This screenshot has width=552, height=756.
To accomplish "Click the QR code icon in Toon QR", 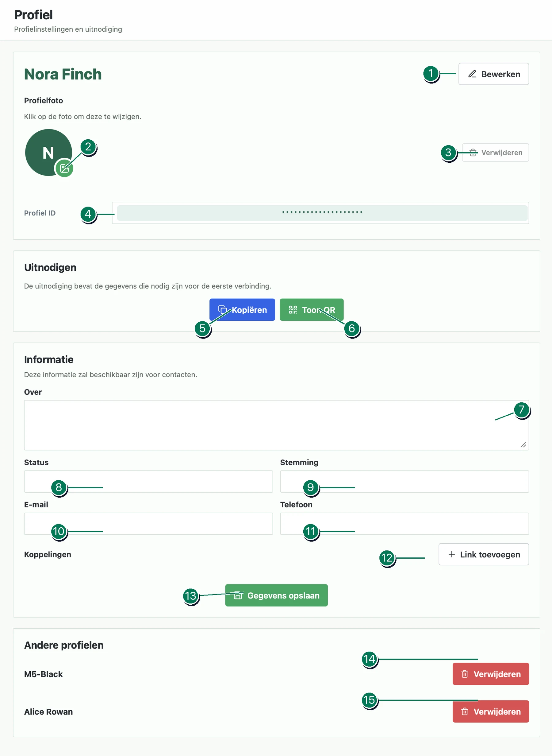I will (x=293, y=310).
